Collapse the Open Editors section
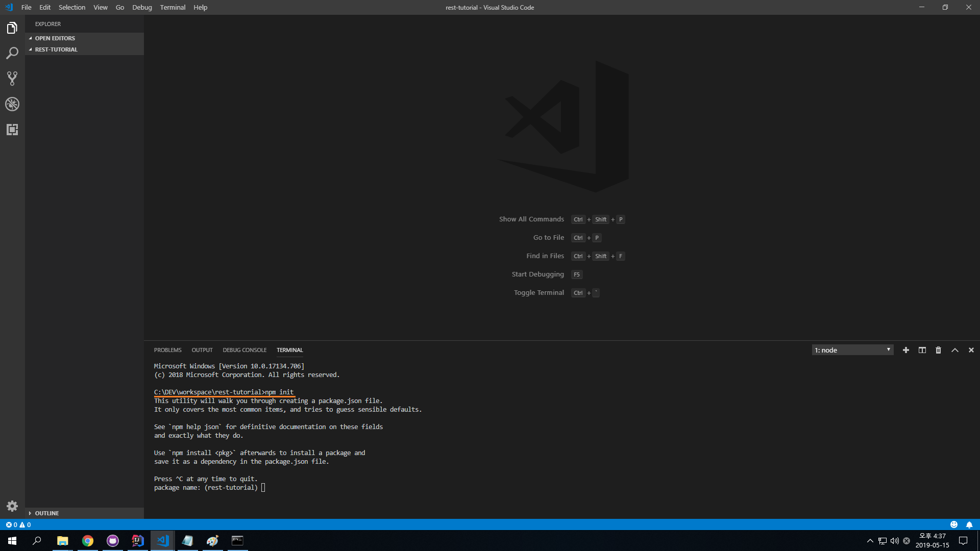The image size is (980, 551). tap(84, 38)
